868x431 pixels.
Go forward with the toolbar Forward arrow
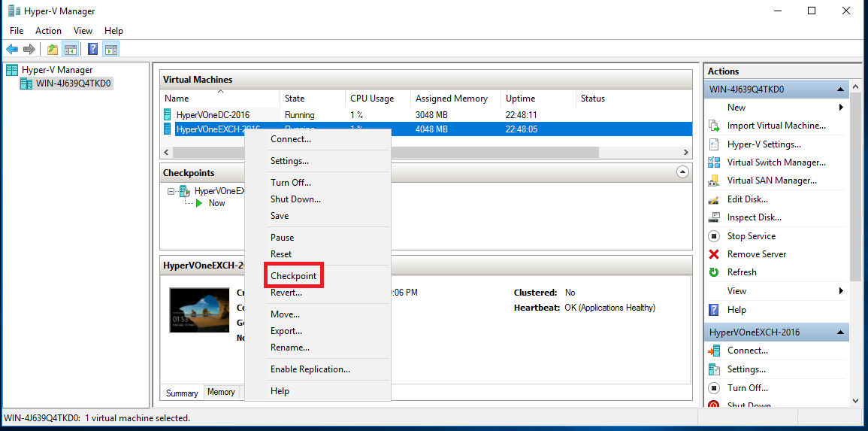[x=29, y=50]
